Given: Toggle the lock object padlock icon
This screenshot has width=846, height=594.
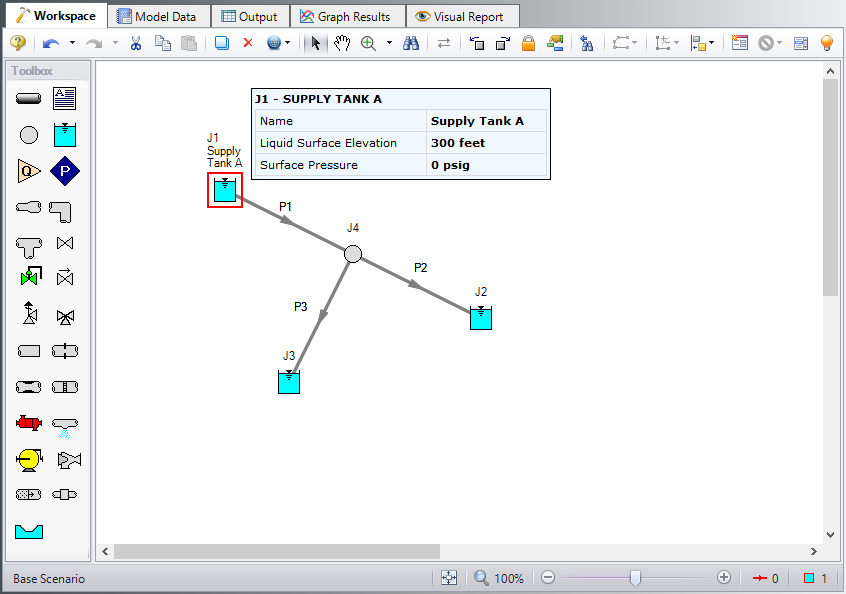Looking at the screenshot, I should click(528, 43).
